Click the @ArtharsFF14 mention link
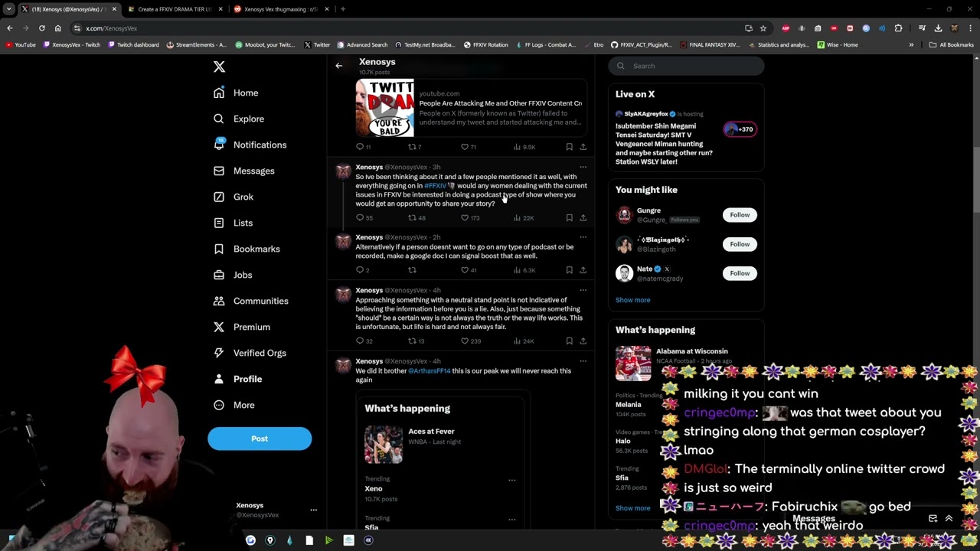This screenshot has height=551, width=980. (x=429, y=371)
